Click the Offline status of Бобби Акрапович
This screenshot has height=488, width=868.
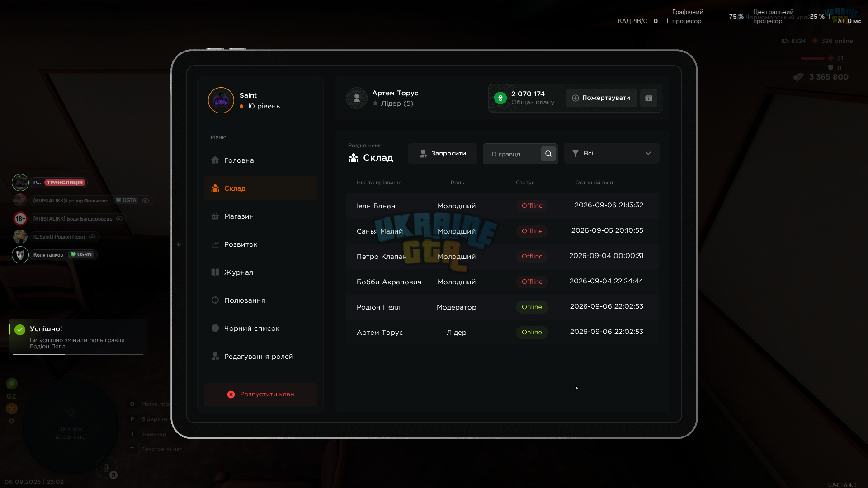532,282
